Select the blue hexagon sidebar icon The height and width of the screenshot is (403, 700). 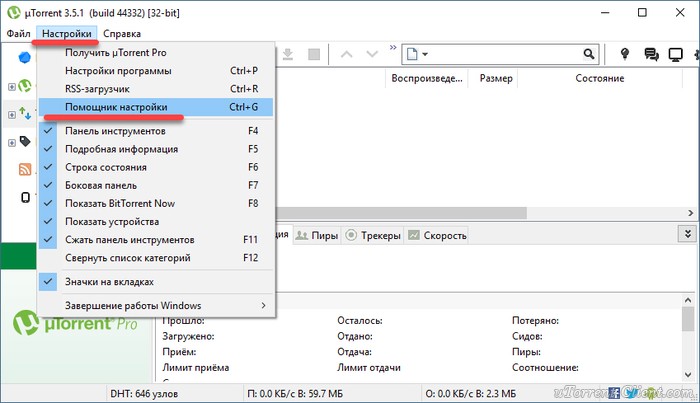tap(25, 58)
